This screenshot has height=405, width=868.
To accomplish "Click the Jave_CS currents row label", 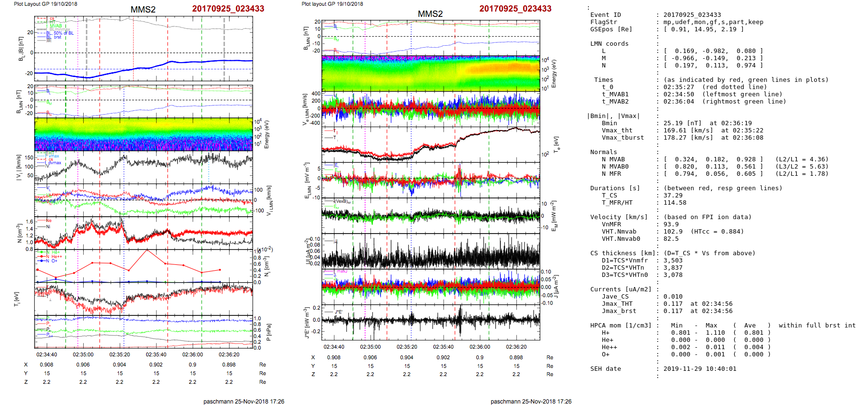I will click(x=615, y=297).
